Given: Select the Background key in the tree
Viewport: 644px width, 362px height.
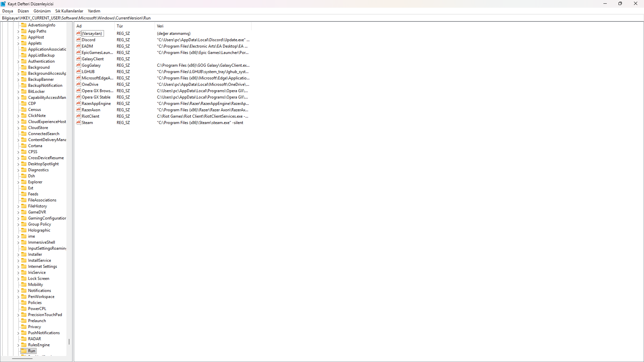Looking at the screenshot, I should click(x=39, y=67).
